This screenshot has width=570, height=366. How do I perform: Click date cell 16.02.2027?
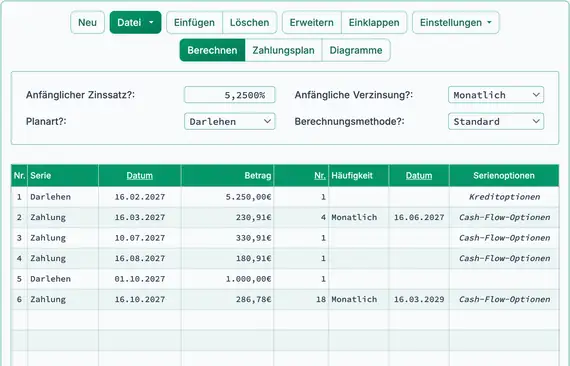[x=140, y=197]
